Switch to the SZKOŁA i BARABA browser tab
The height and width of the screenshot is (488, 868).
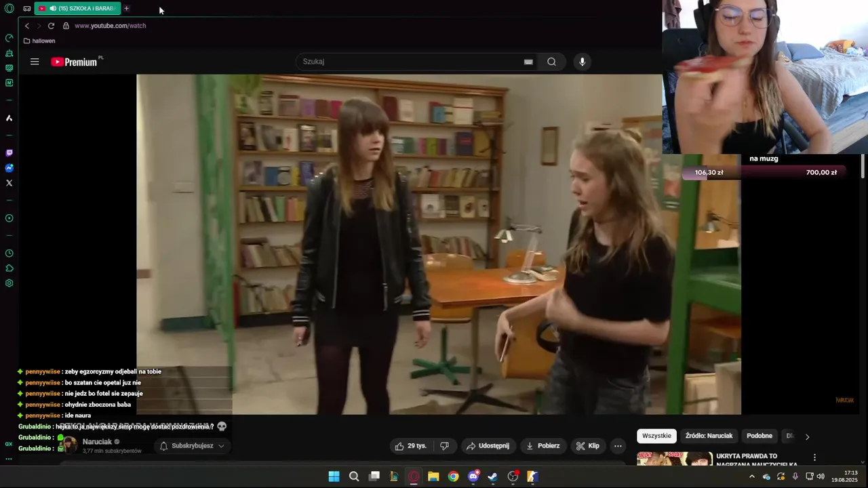(x=77, y=8)
